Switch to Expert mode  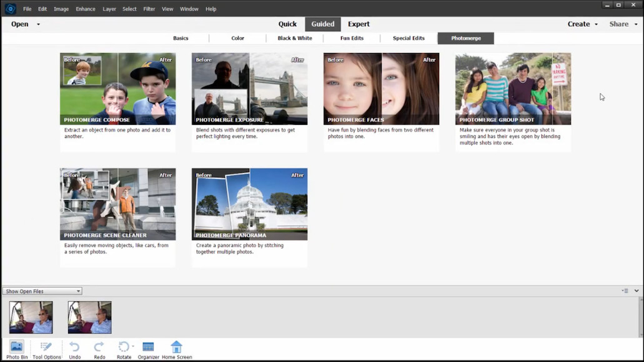tap(359, 24)
